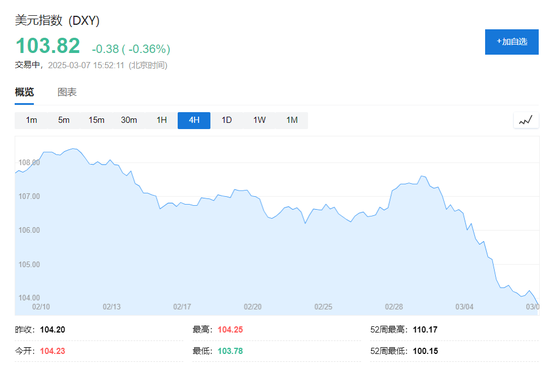Select the 4H timeframe
The height and width of the screenshot is (372, 550).
click(194, 120)
